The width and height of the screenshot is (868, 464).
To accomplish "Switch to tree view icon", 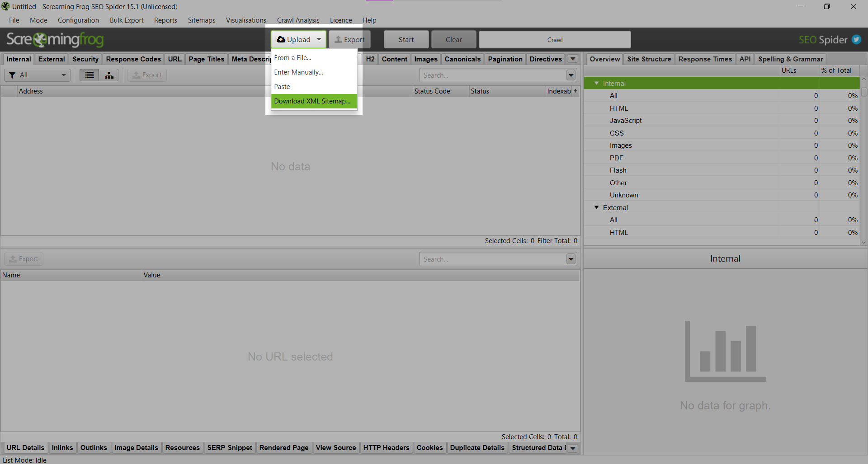I will tap(109, 75).
